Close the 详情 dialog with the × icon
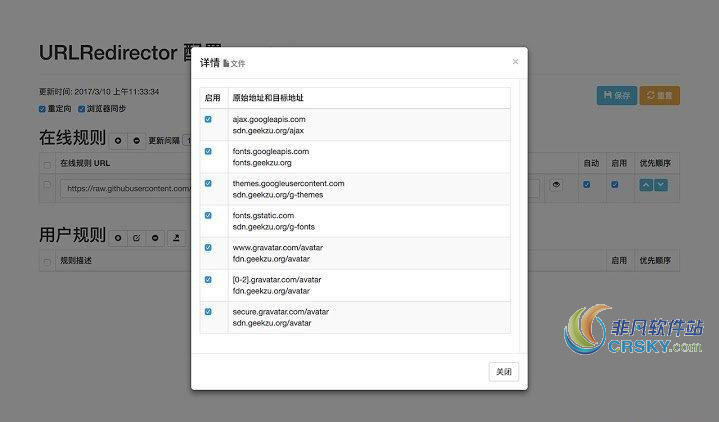 [x=515, y=61]
